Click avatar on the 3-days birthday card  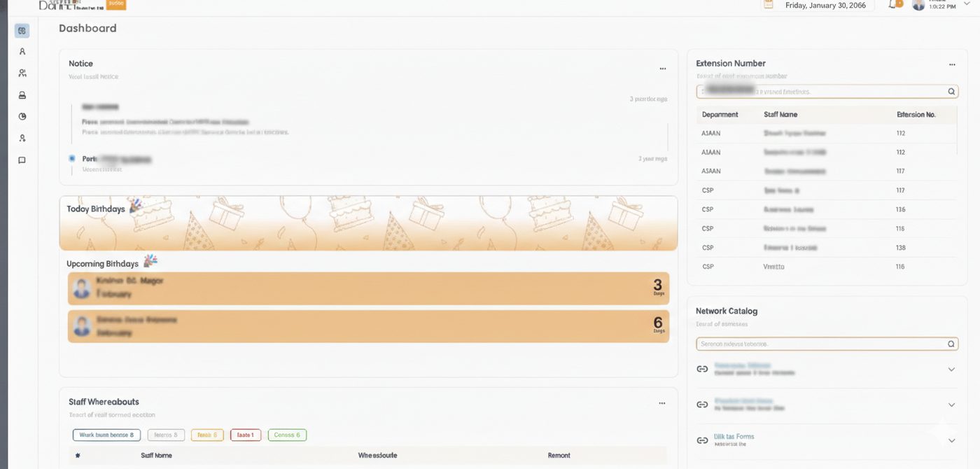pos(82,288)
